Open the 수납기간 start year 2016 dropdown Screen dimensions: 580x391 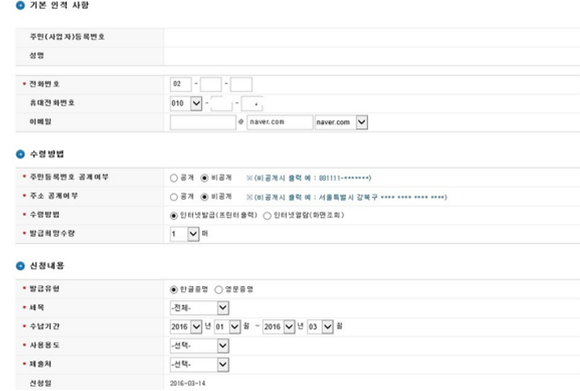[186, 327]
